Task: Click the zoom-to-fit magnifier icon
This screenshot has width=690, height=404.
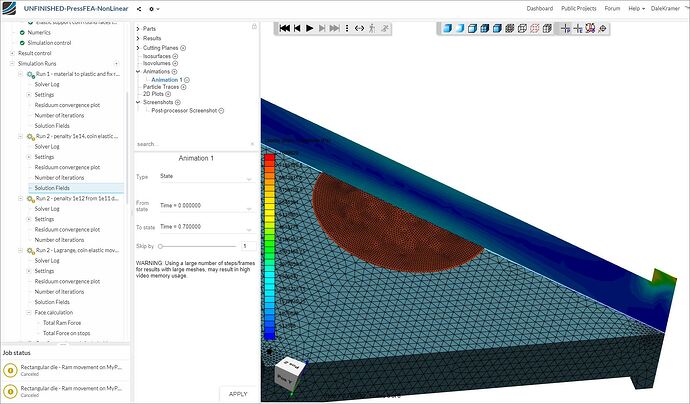Action: point(602,28)
